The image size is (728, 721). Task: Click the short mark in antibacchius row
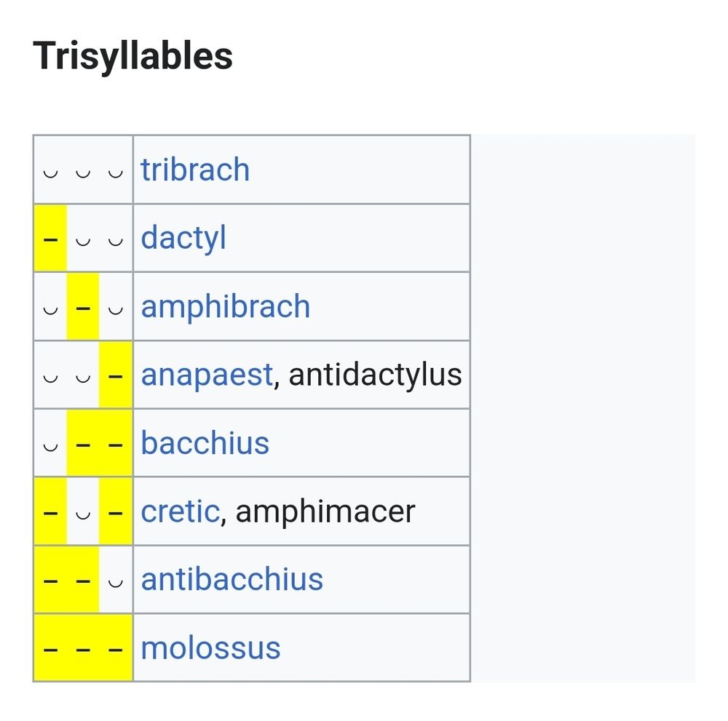115,583
